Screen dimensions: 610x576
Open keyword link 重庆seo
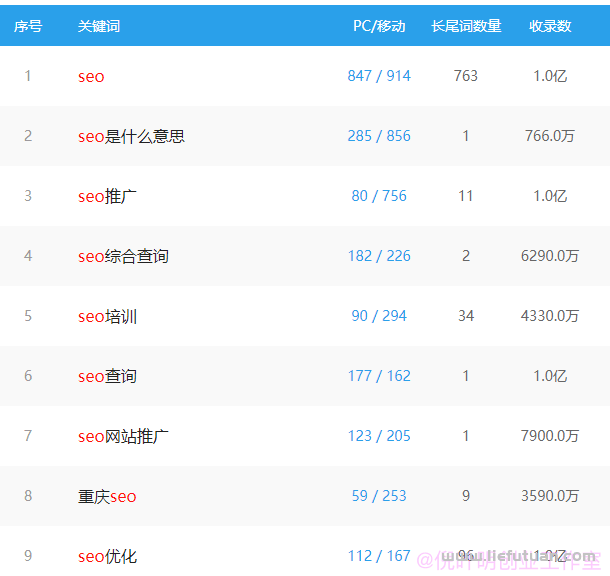[107, 496]
